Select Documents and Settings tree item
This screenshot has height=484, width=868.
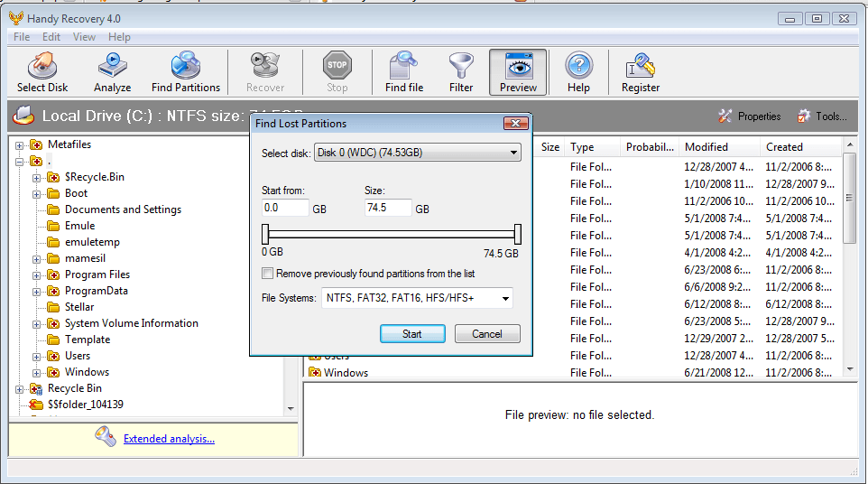[123, 209]
